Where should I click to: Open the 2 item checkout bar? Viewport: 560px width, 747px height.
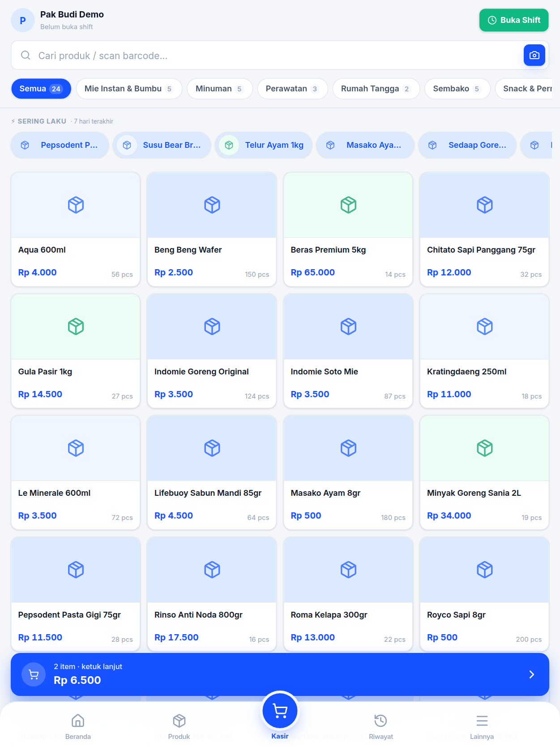pyautogui.click(x=280, y=674)
